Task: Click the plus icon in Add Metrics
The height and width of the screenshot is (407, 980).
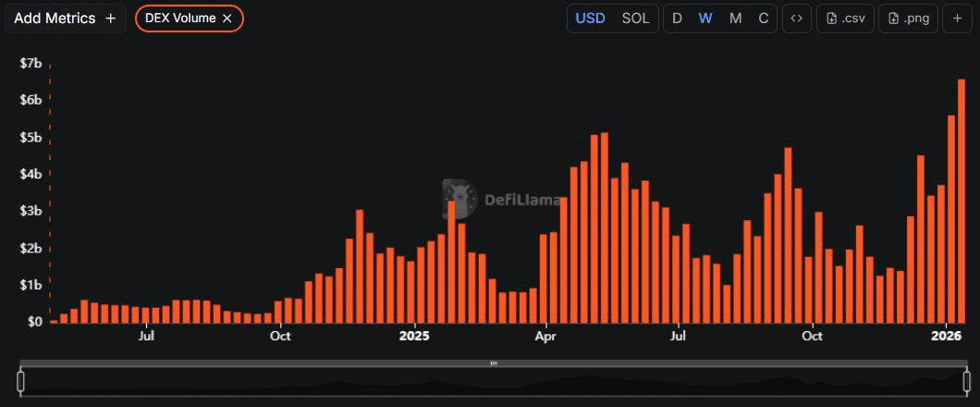Action: tap(111, 18)
